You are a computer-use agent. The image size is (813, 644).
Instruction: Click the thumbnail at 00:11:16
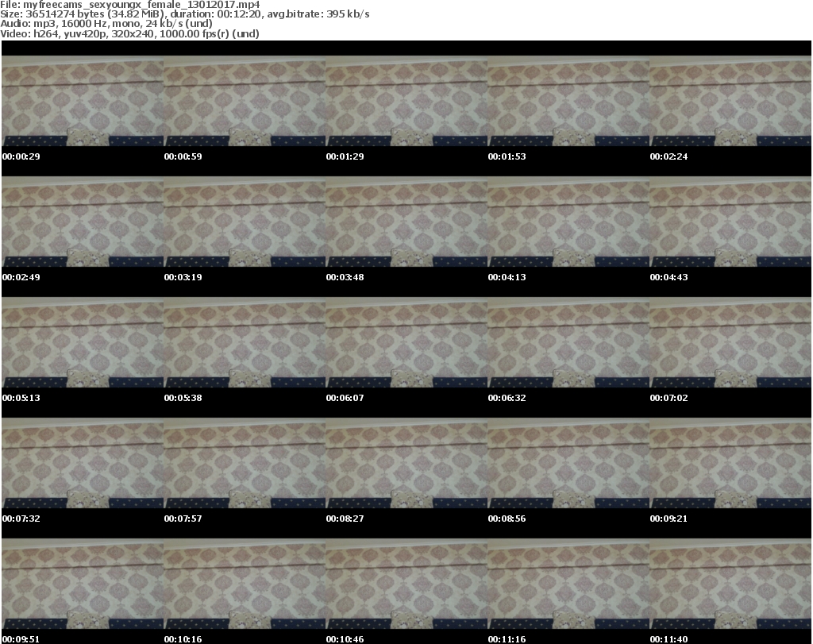pos(568,584)
